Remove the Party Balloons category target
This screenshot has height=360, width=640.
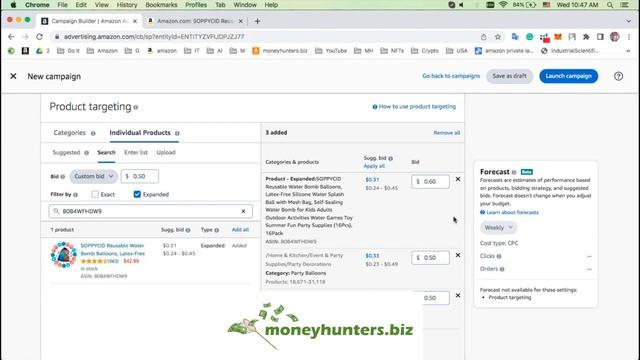[458, 255]
